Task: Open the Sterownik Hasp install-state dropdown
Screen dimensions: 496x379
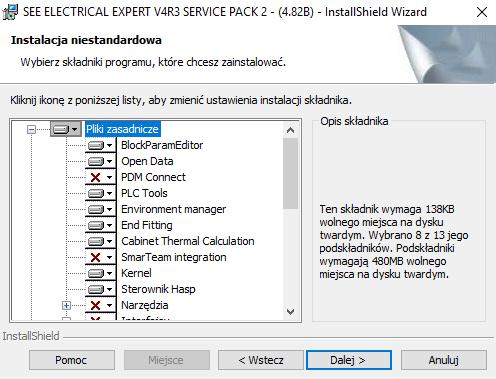Action: point(100,289)
